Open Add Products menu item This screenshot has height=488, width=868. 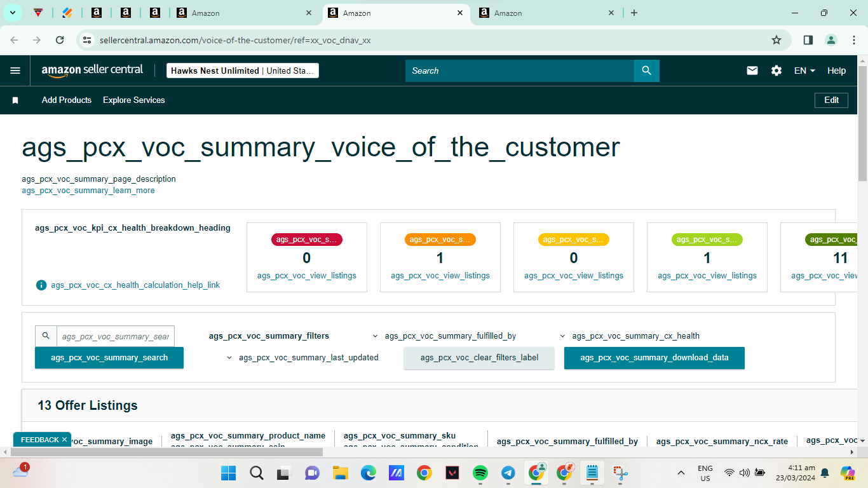[x=67, y=100]
